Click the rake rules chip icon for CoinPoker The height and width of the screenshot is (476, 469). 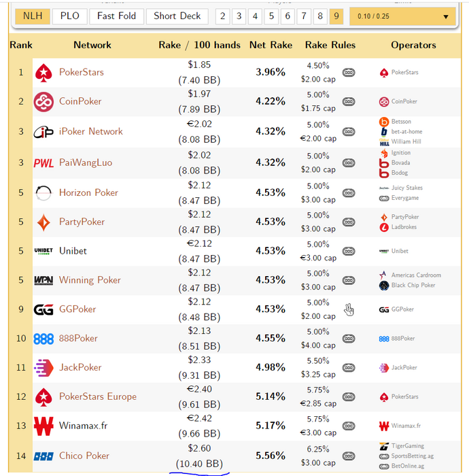point(349,102)
